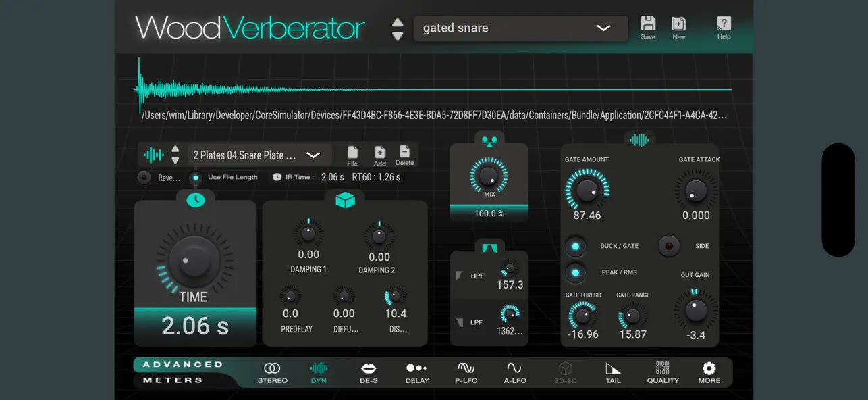
Task: Select next preset with down arrow beside gated snare
Action: point(398,35)
